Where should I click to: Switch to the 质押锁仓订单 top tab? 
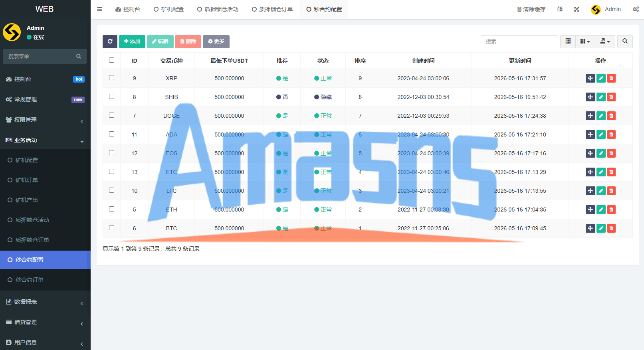272,9
